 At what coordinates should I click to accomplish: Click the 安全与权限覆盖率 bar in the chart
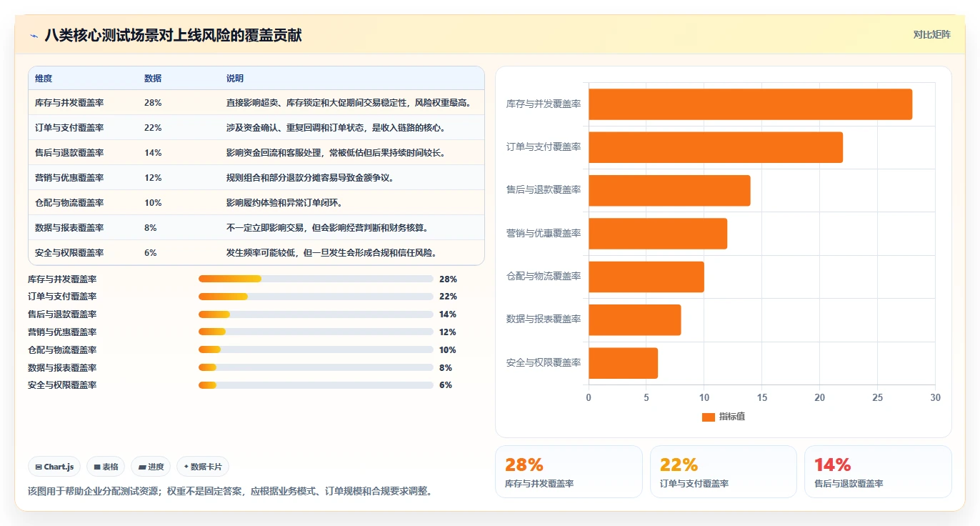pos(623,363)
